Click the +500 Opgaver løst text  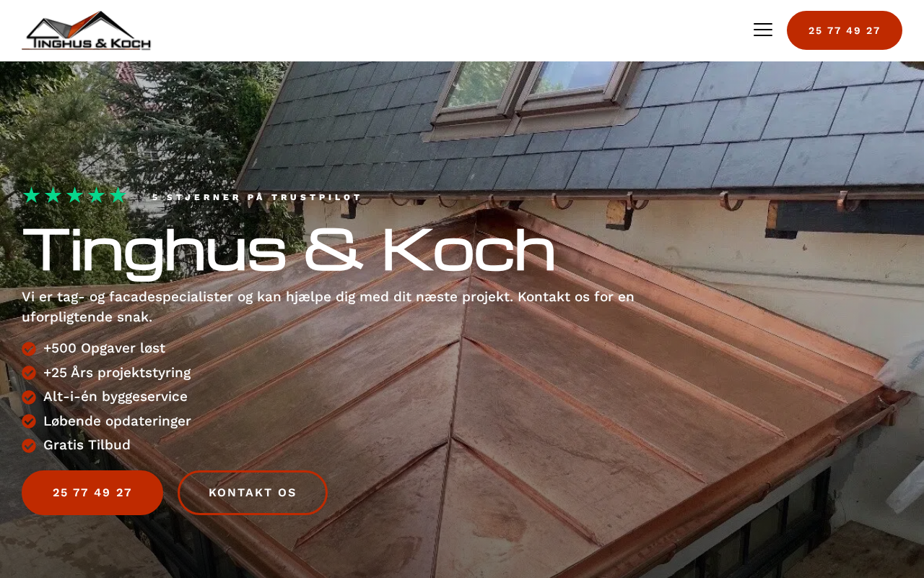tap(104, 348)
